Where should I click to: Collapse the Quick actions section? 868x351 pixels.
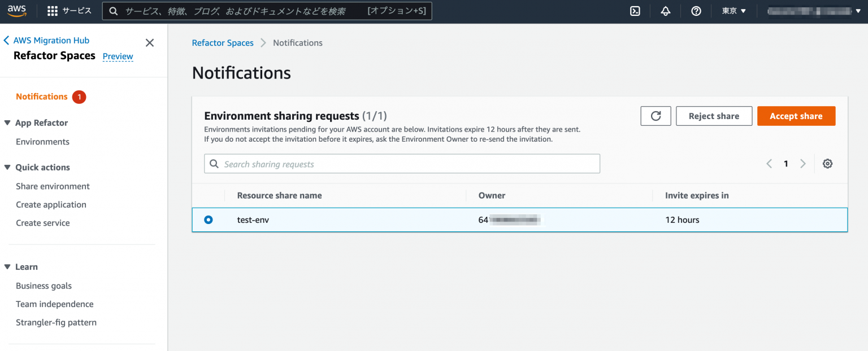[x=6, y=167]
